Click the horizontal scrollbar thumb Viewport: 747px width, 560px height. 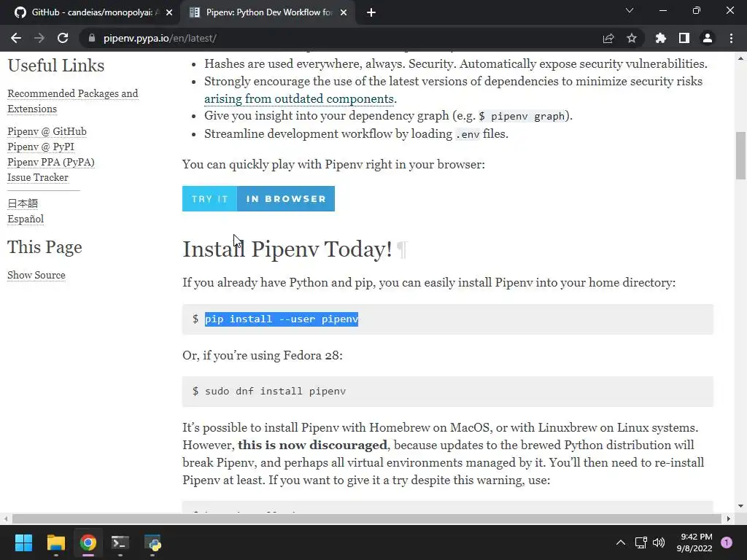tap(367, 518)
